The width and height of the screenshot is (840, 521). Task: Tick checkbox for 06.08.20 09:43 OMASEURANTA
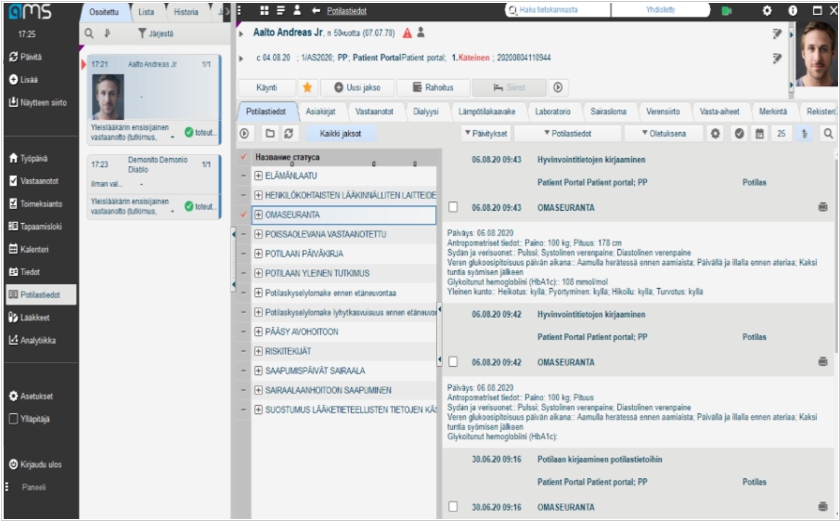(453, 207)
